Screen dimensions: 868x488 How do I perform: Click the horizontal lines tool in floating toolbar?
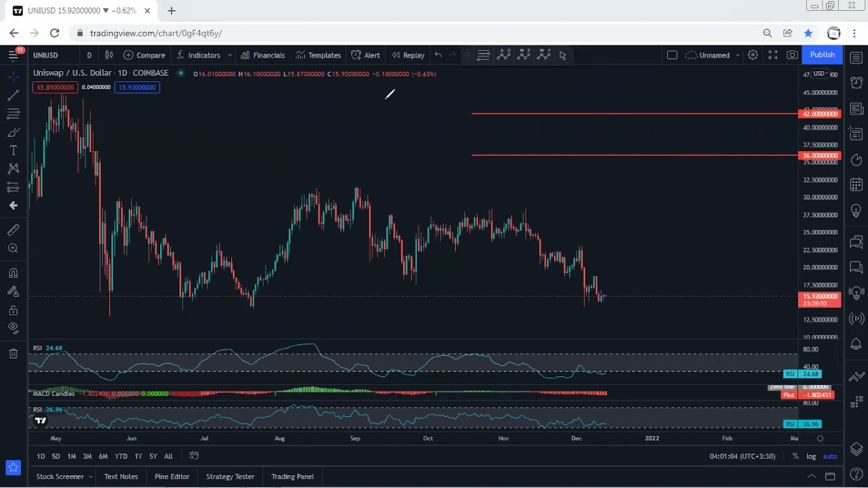[483, 56]
